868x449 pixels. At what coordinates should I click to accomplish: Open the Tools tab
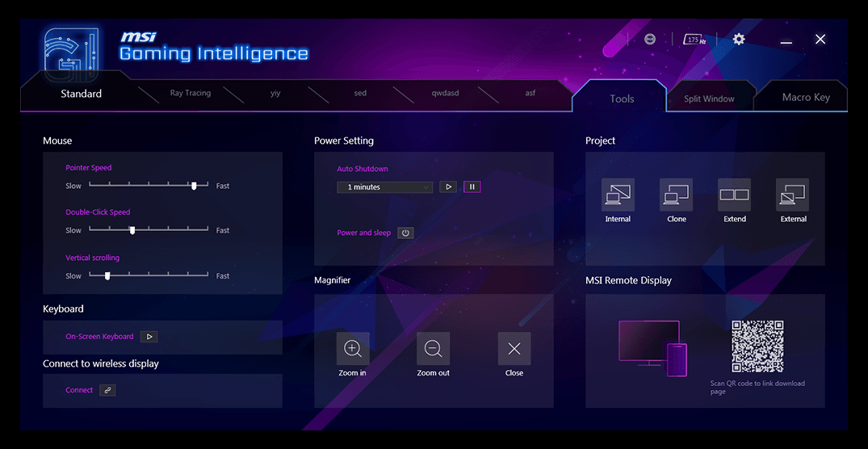click(622, 99)
